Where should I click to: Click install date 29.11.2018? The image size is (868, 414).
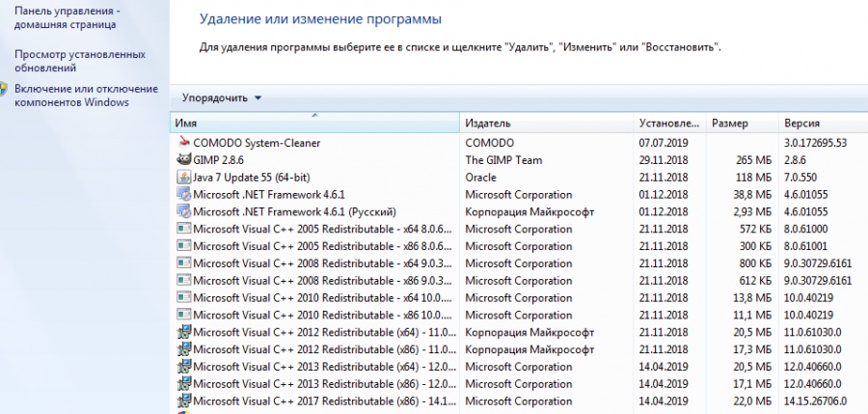click(664, 160)
